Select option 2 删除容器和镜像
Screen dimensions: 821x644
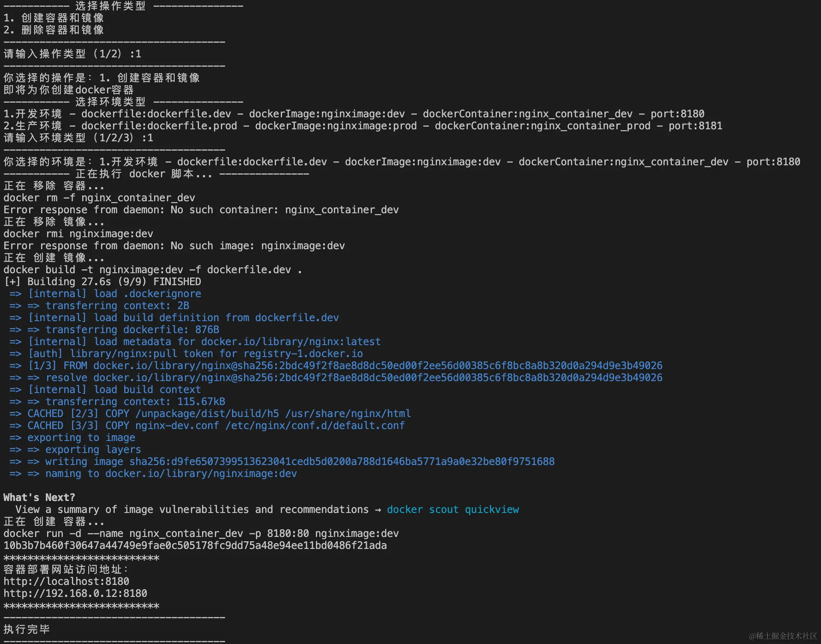pyautogui.click(x=53, y=30)
